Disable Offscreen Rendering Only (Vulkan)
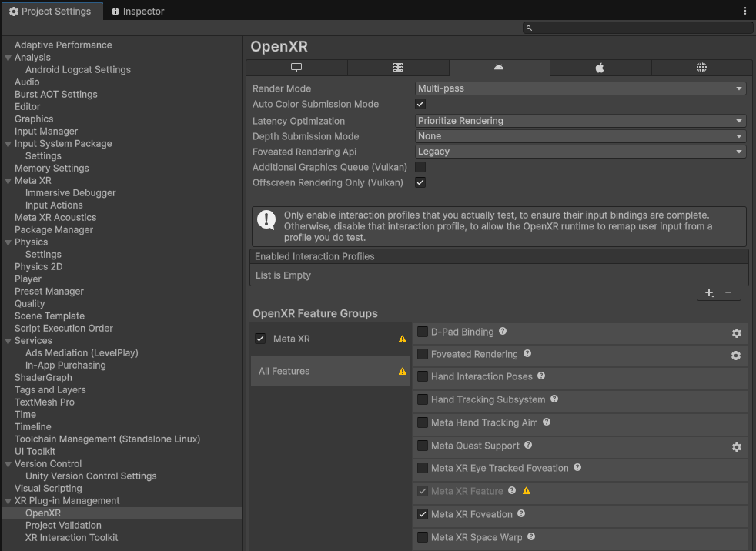The height and width of the screenshot is (551, 756). pyautogui.click(x=420, y=182)
